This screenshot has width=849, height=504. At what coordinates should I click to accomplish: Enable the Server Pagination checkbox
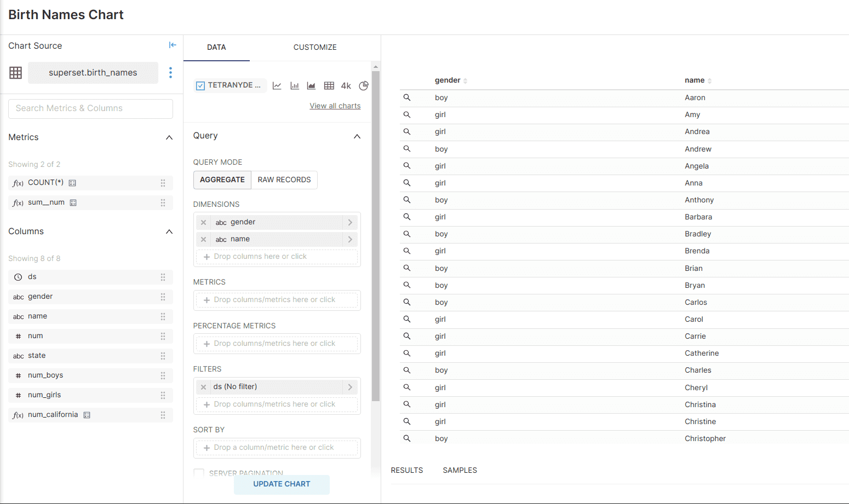tap(198, 473)
